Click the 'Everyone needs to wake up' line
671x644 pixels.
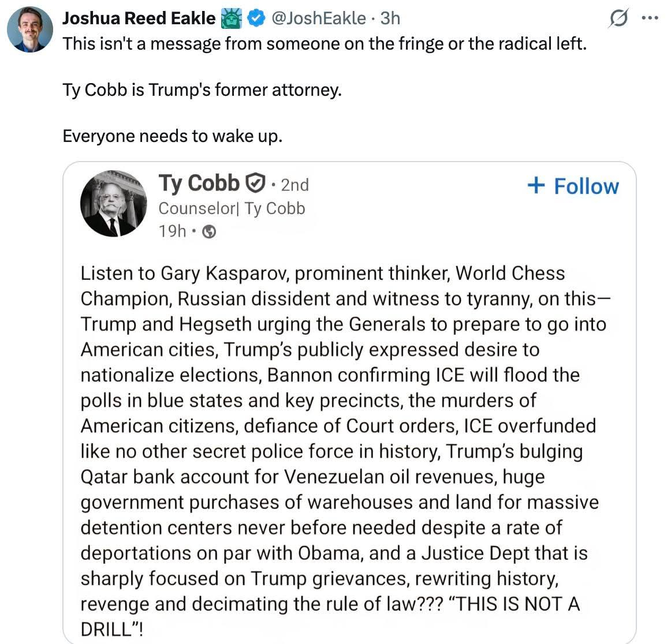pos(172,136)
